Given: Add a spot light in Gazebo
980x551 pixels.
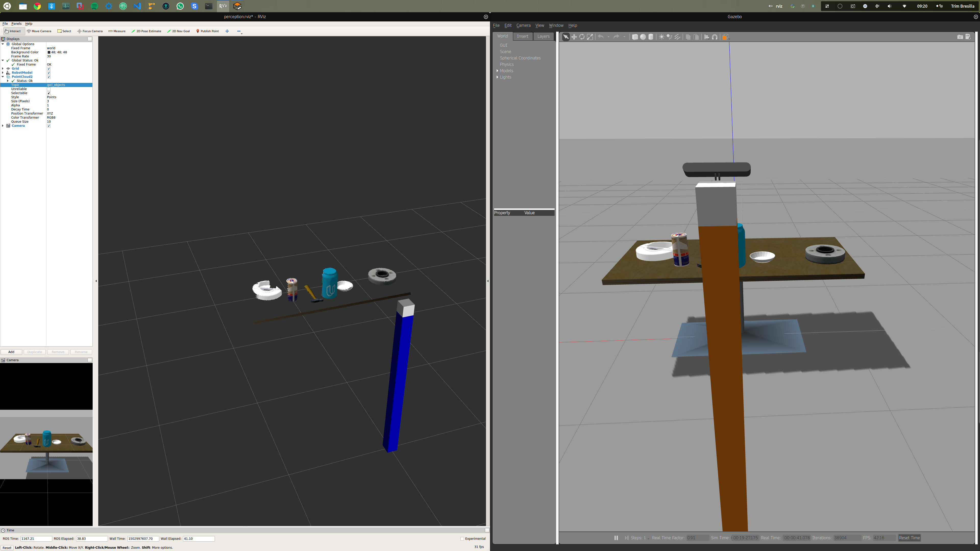Looking at the screenshot, I should pos(670,37).
